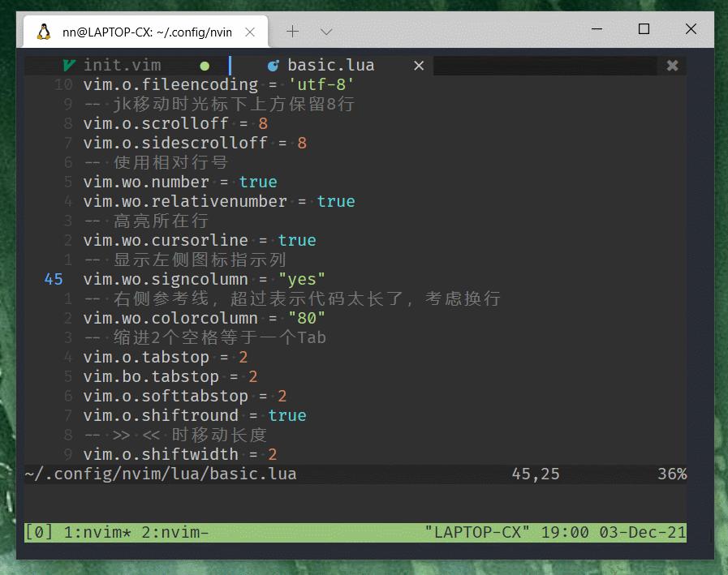Screen dimensions: 728x575
Task: Close the basic.lua buffer via its x
Action: pos(419,65)
